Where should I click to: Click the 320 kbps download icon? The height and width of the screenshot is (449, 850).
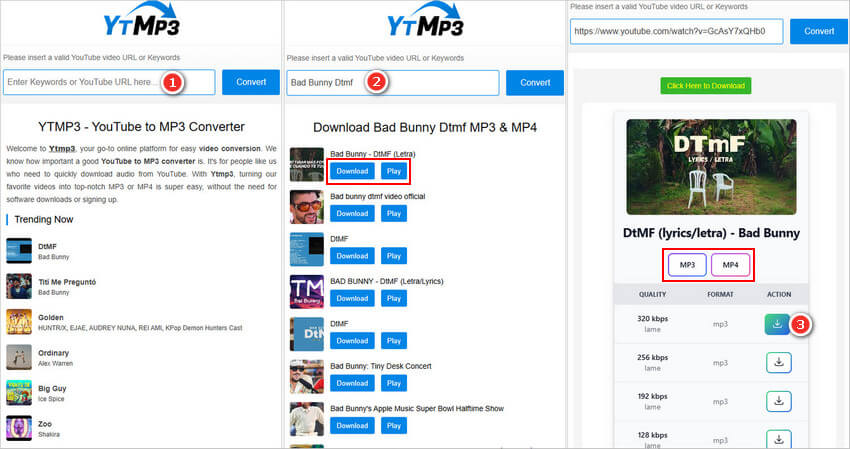pos(777,324)
